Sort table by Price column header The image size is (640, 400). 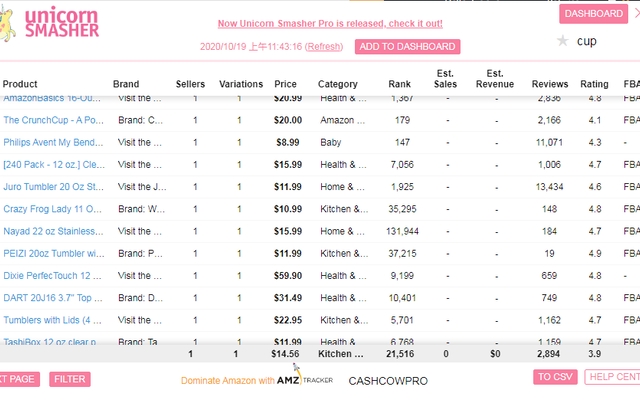(x=285, y=84)
